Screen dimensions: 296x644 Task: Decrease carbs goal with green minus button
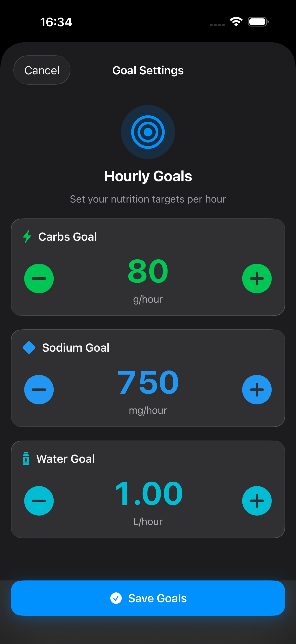(39, 278)
